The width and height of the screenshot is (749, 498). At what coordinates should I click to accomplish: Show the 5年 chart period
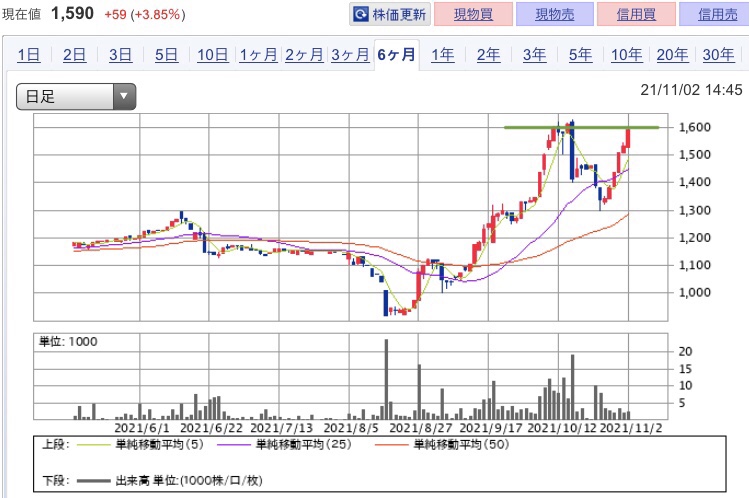580,55
